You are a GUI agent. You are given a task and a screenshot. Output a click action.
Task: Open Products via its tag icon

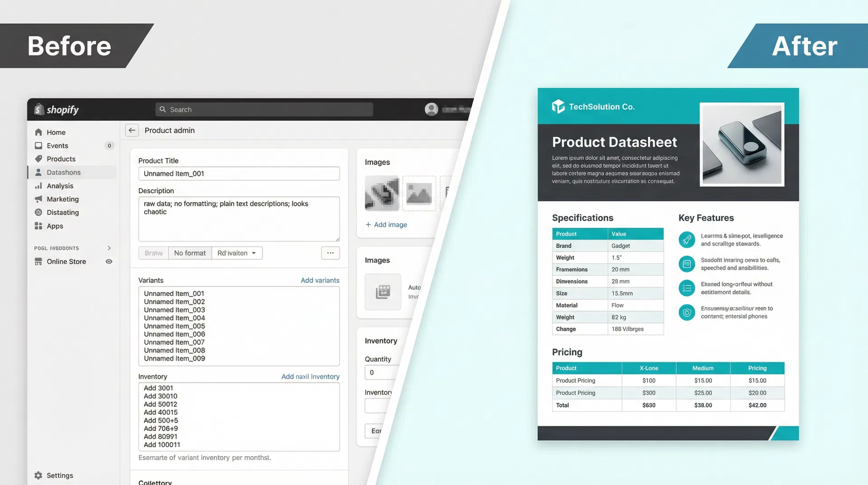(38, 159)
